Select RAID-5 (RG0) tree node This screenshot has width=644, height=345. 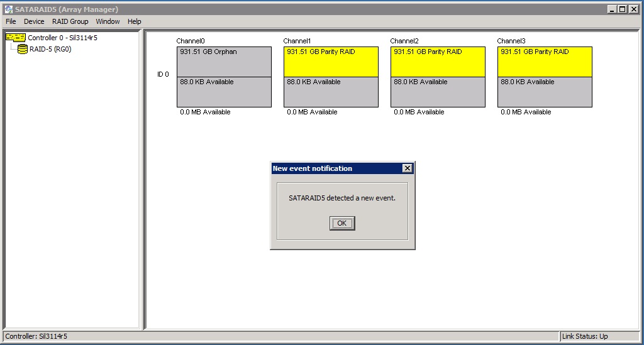[x=50, y=49]
